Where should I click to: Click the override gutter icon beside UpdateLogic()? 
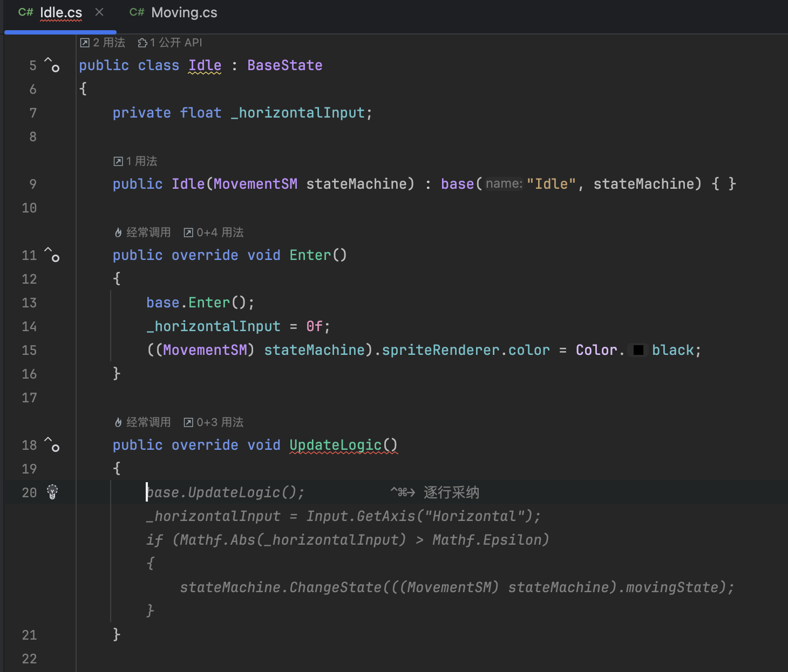pos(52,444)
